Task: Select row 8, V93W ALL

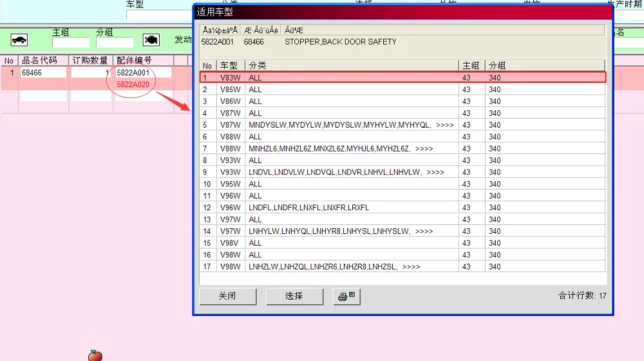Action: pyautogui.click(x=402, y=161)
